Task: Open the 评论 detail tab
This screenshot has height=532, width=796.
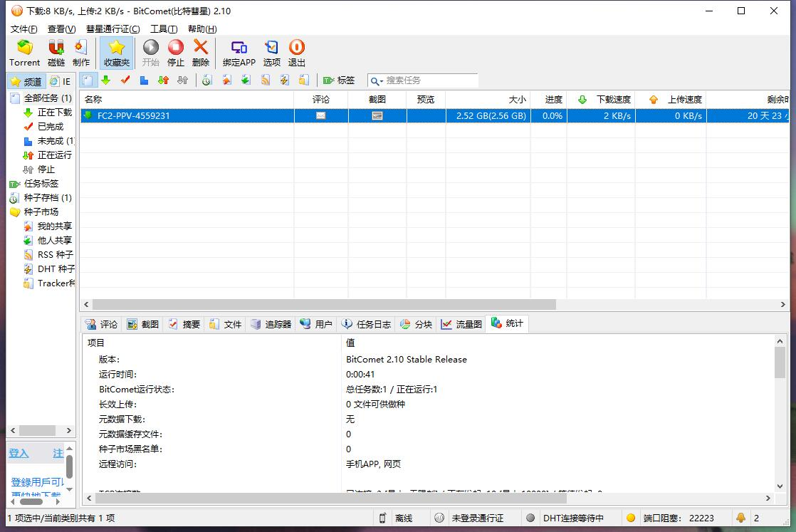Action: (x=102, y=324)
